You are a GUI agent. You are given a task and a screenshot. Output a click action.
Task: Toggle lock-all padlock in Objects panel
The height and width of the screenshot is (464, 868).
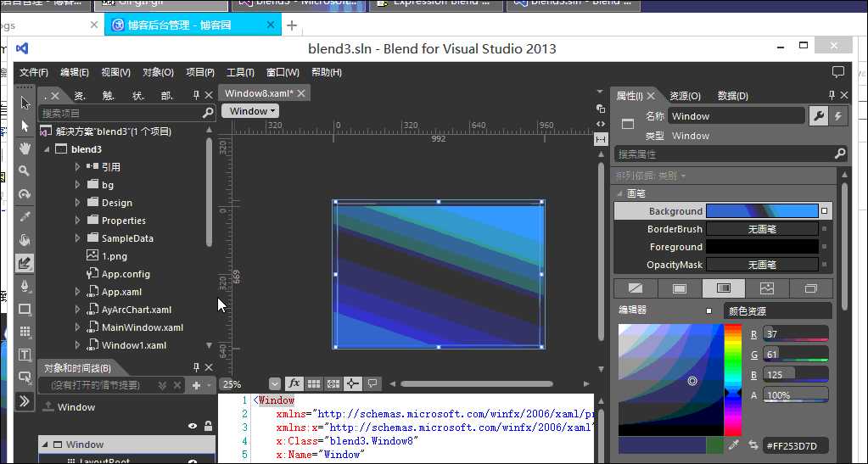click(x=208, y=425)
